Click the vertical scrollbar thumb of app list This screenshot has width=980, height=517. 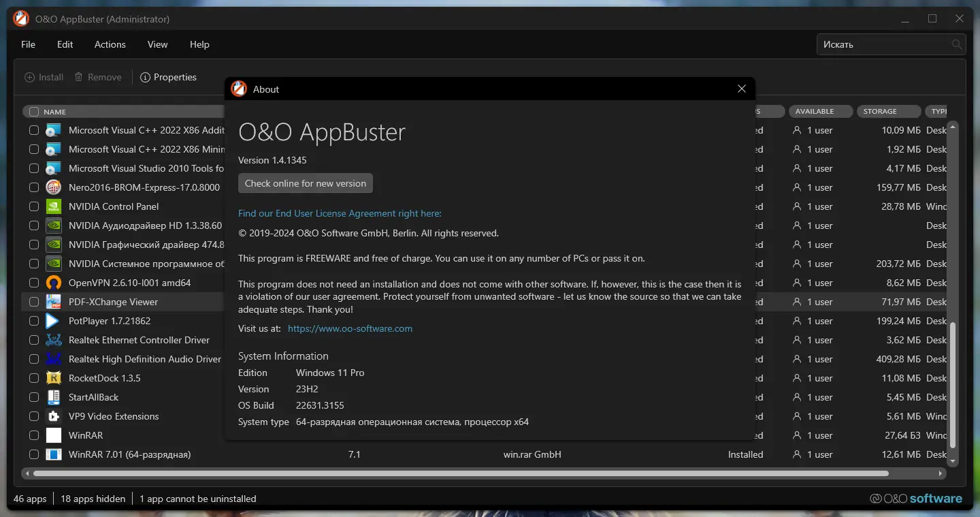click(953, 385)
